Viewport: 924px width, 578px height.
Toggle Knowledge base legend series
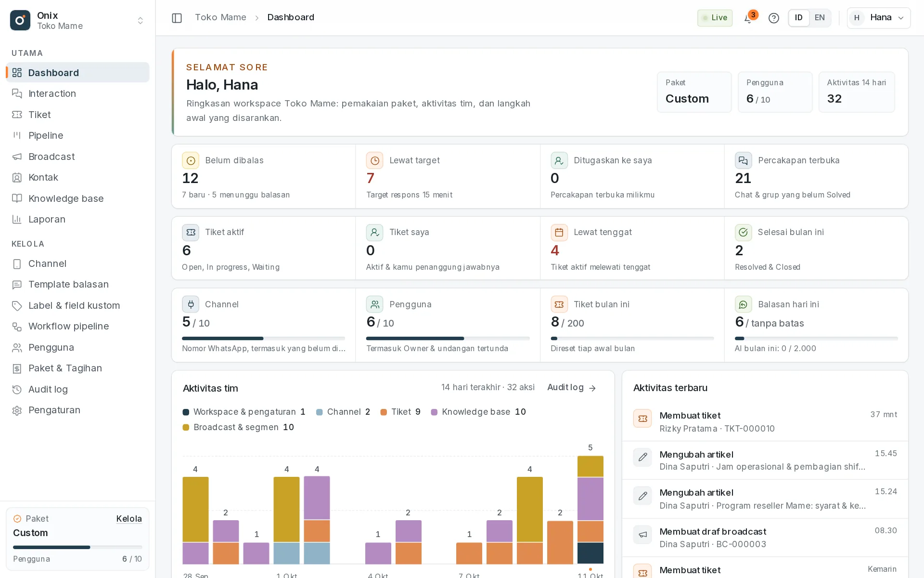point(478,412)
